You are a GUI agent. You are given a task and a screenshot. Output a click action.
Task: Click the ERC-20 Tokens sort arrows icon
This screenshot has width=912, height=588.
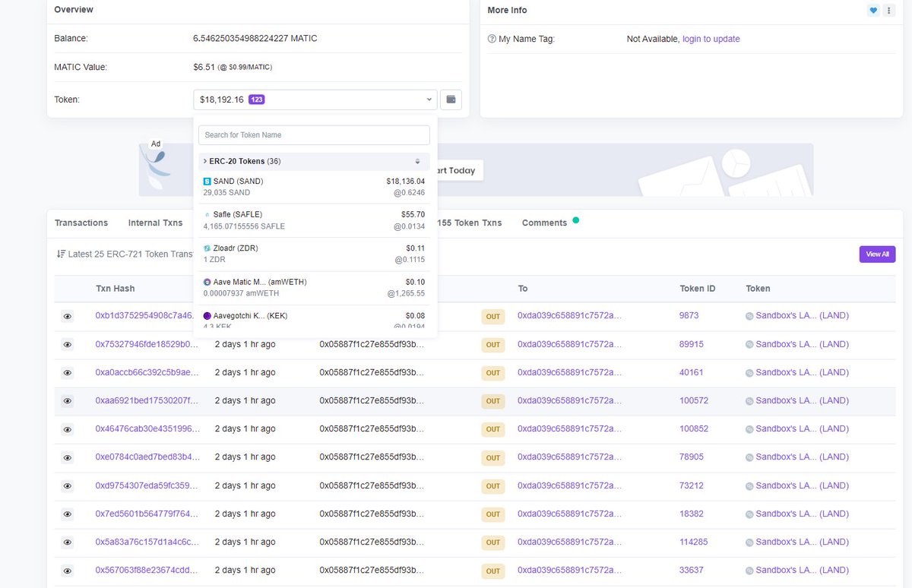click(x=417, y=162)
